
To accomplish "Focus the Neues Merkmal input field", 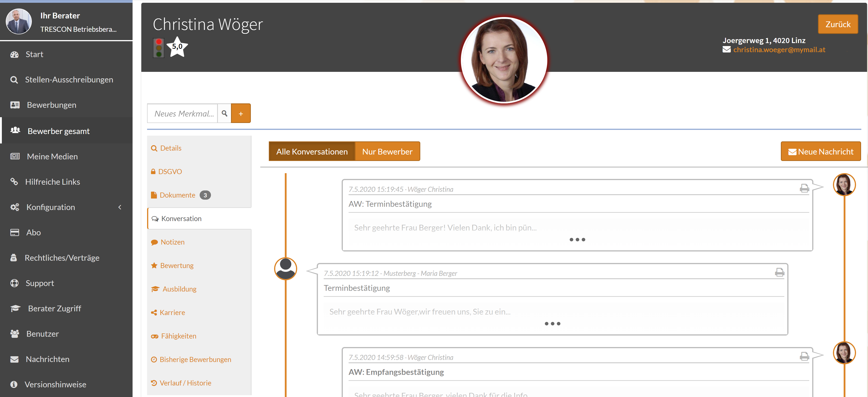I will (x=183, y=113).
